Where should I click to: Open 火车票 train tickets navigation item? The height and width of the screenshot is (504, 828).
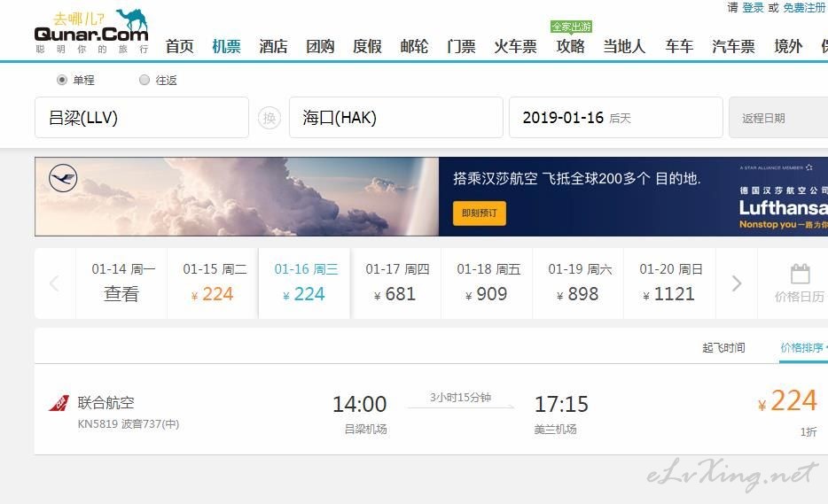click(x=515, y=46)
